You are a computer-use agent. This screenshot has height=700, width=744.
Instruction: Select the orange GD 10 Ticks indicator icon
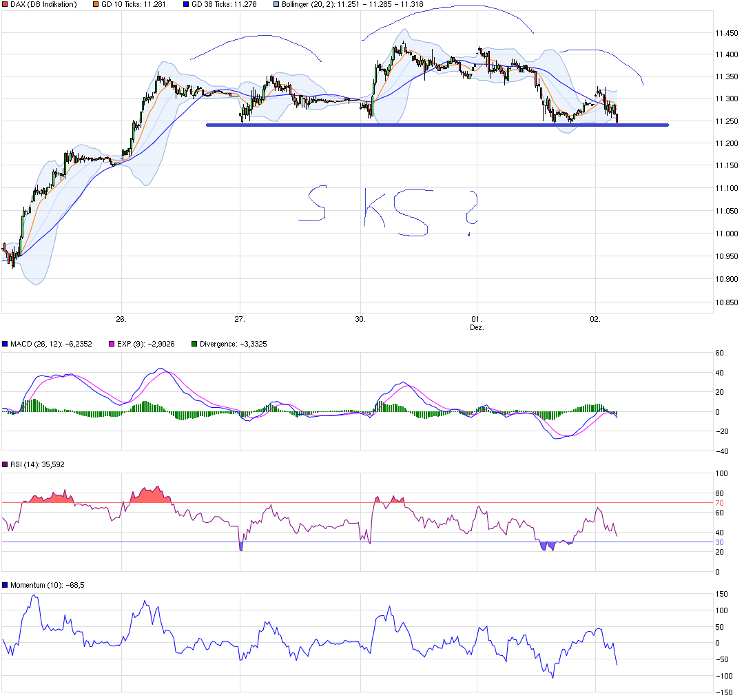(94, 4)
